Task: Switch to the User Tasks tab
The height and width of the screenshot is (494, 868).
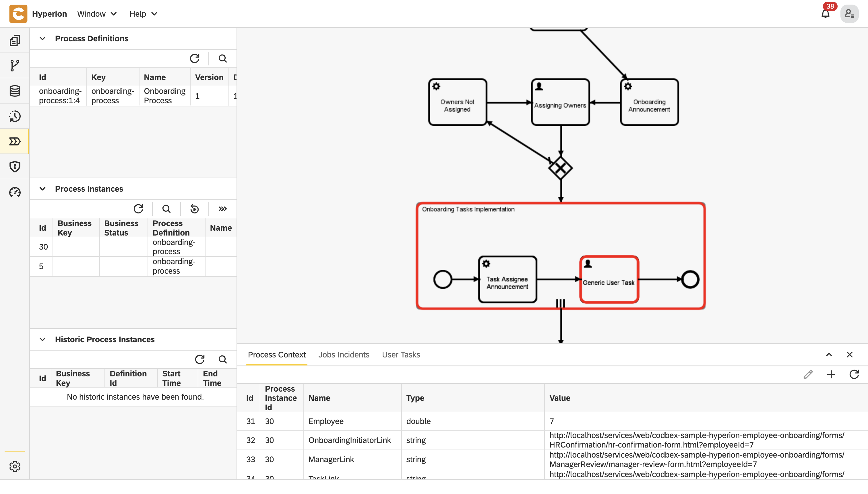Action: [x=401, y=355]
